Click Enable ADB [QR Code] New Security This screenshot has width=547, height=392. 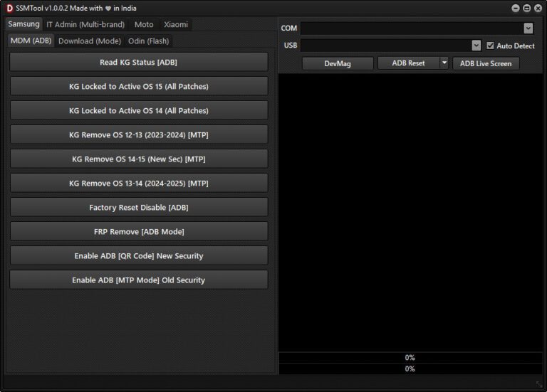[139, 256]
